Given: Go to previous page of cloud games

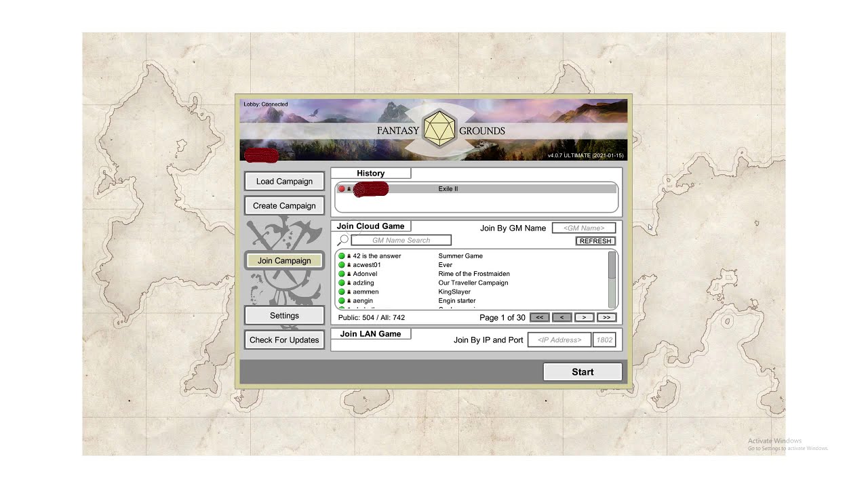Looking at the screenshot, I should tap(561, 317).
